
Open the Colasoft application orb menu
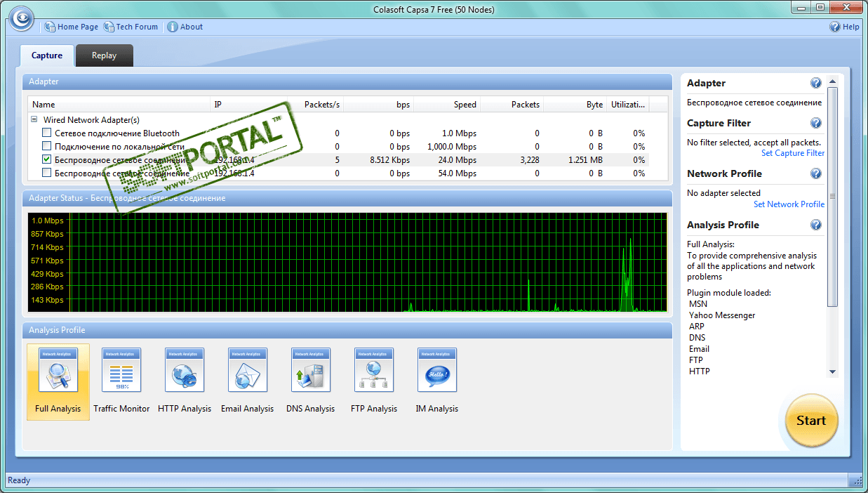click(22, 18)
